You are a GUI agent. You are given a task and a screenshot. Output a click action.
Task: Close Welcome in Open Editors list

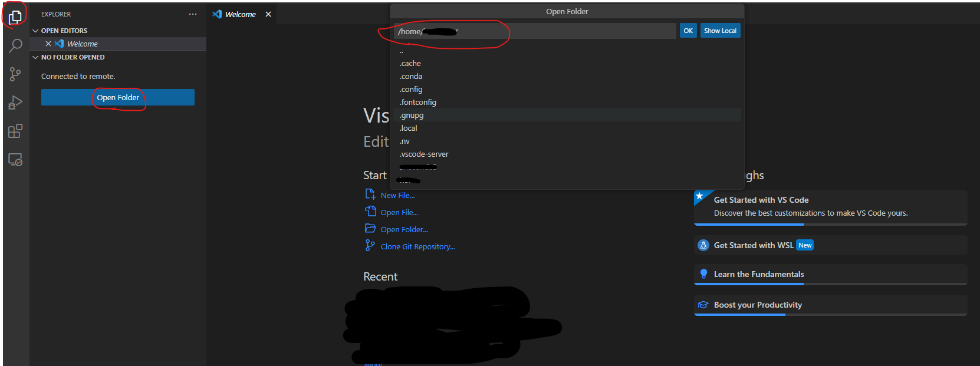[48, 44]
